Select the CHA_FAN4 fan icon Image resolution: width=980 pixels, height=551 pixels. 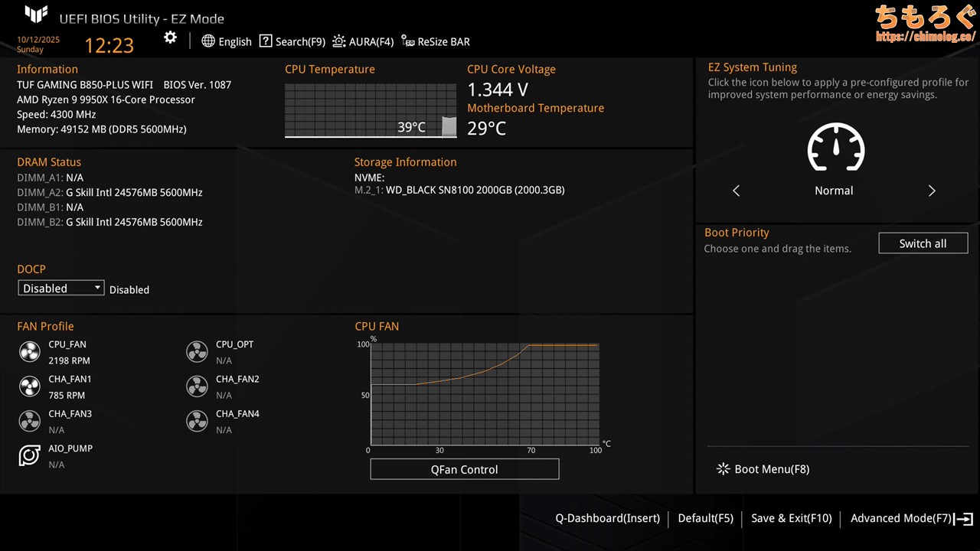(x=197, y=421)
